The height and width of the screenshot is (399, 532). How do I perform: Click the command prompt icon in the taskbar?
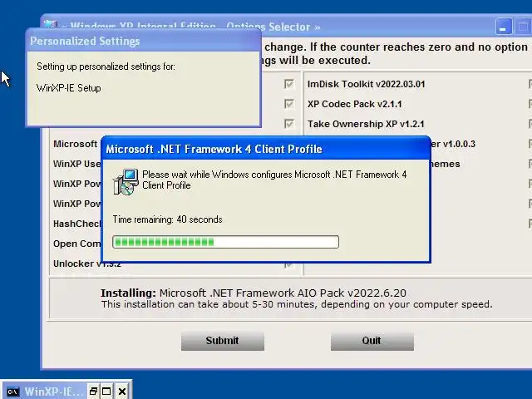(x=13, y=392)
